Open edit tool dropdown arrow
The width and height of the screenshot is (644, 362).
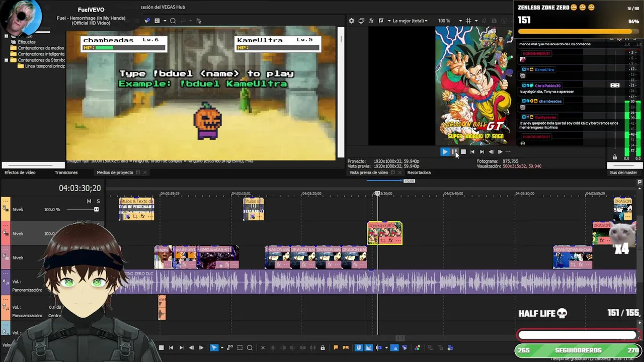(x=221, y=347)
